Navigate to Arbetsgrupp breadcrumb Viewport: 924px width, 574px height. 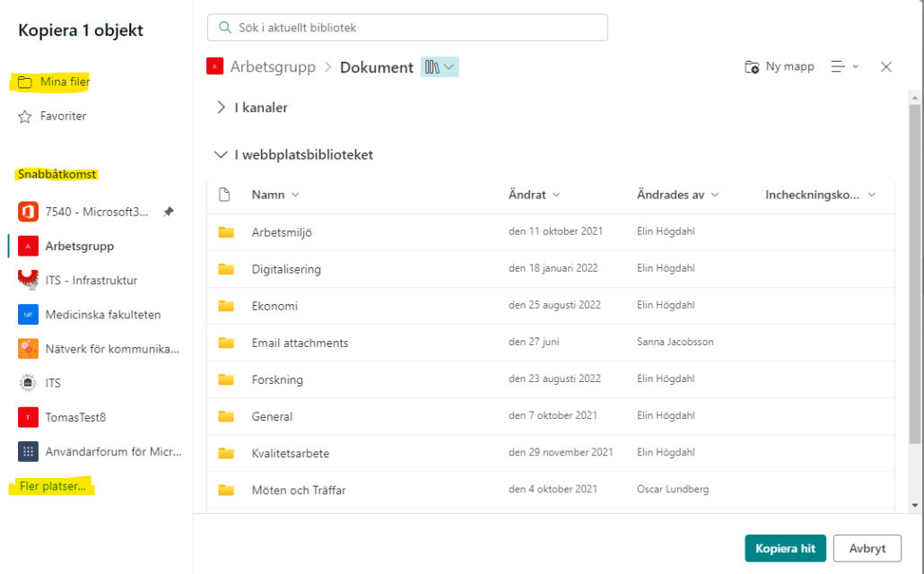pyautogui.click(x=273, y=66)
